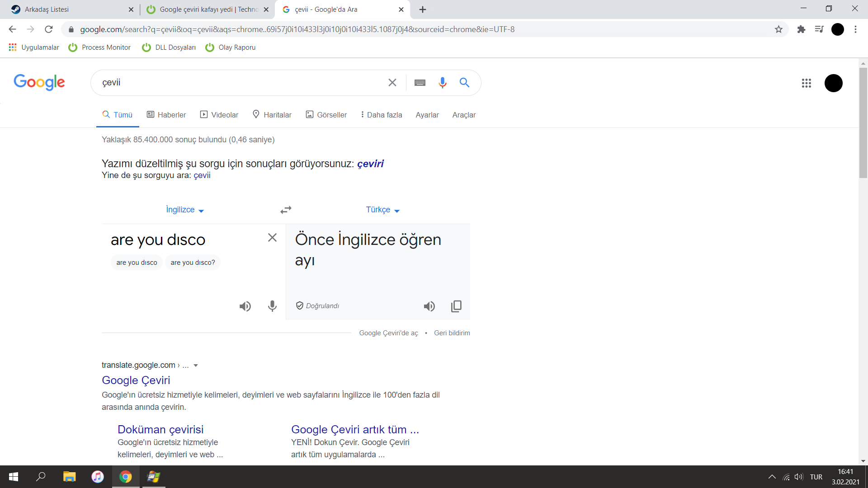868x488 pixels.
Task: Clear the translate source text
Action: [x=272, y=238]
